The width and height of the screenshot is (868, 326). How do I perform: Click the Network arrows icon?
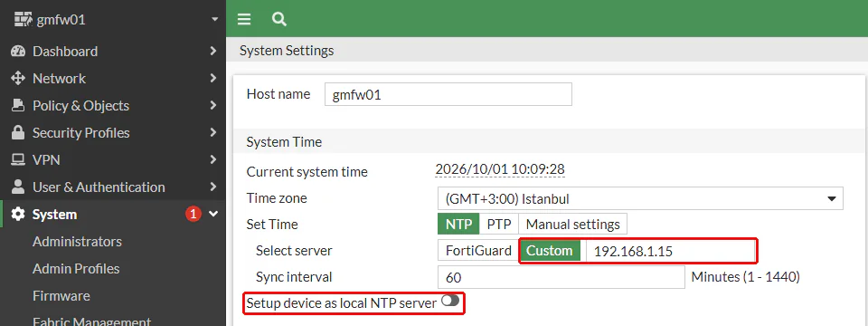tap(18, 78)
